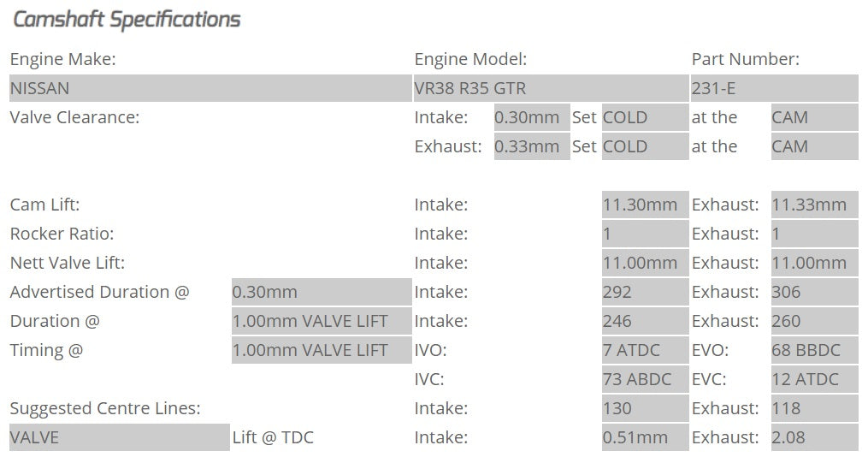Image resolution: width=868 pixels, height=463 pixels.
Task: Click the Cam Lift exhaust value 11.33mm
Action: pos(814,205)
